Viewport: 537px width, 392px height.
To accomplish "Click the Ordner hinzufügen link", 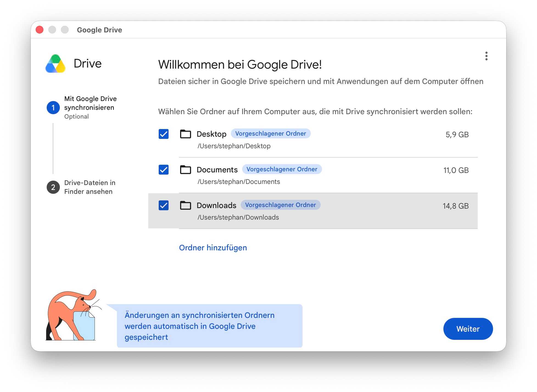I will tap(213, 248).
